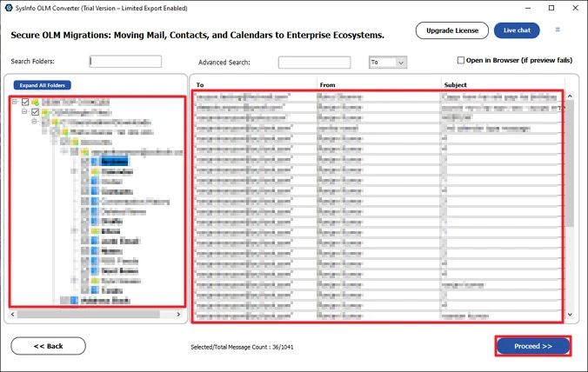Click the folder tree horizontal scrollbar thumb
Image resolution: width=588 pixels, height=372 pixels.
89,315
